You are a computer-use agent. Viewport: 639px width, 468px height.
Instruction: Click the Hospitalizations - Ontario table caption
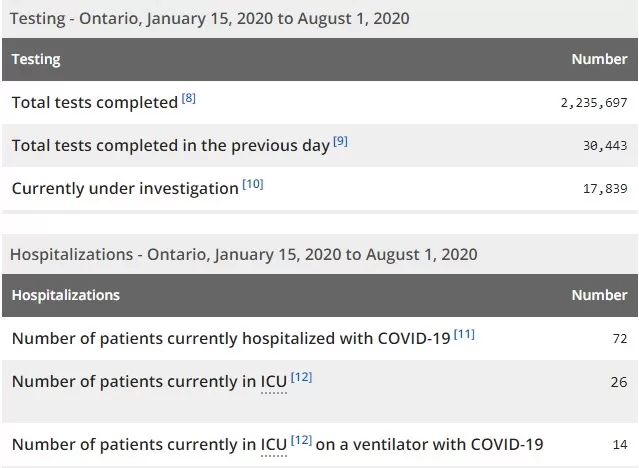point(244,254)
